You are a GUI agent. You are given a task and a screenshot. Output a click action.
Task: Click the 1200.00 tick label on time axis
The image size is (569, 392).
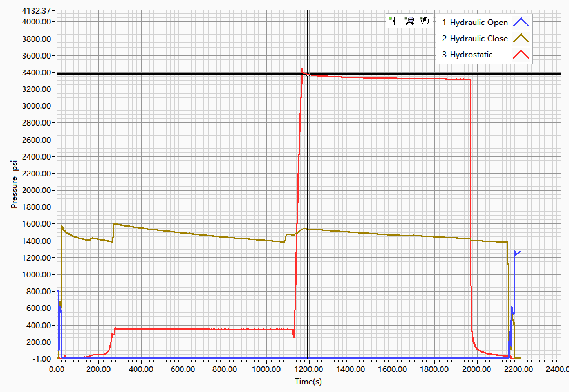coord(308,369)
